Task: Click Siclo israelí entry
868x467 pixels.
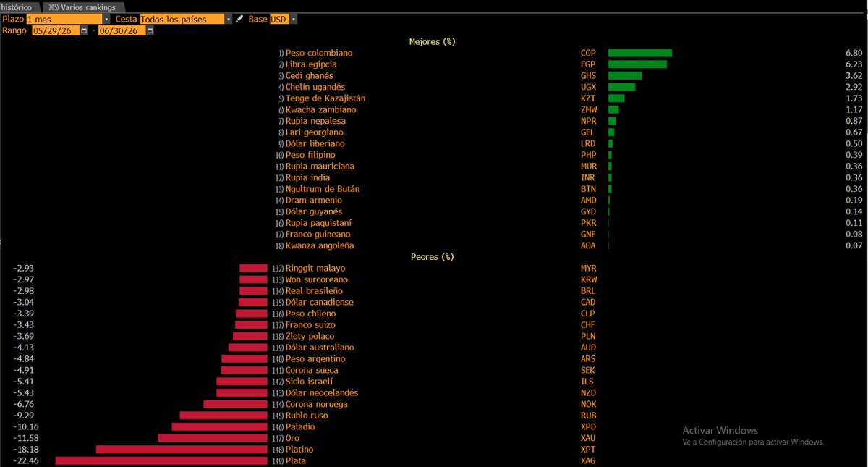Action: 310,382
